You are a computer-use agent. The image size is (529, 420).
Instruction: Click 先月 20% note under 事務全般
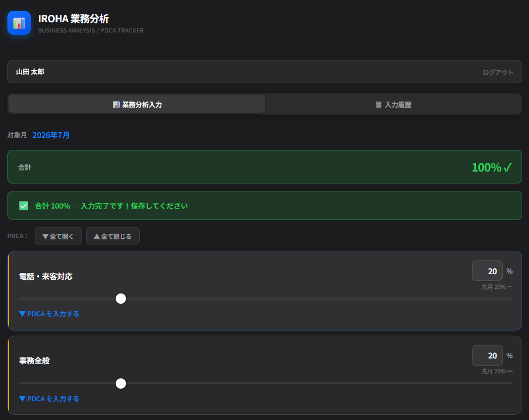click(x=497, y=371)
